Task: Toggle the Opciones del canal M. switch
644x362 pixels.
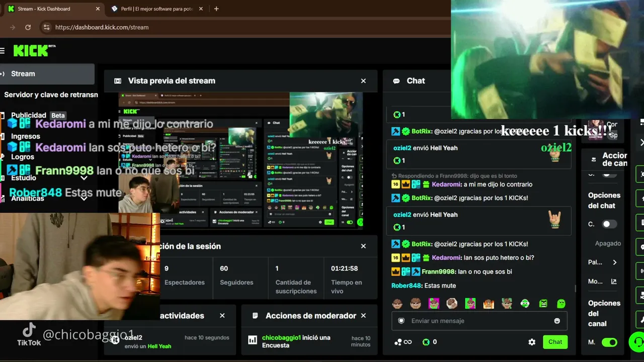Action: click(x=609, y=342)
